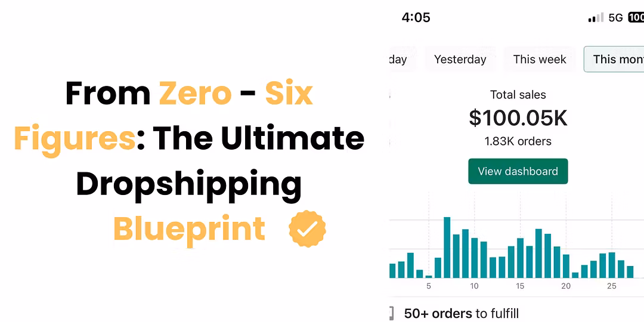Tap the 5G network indicator
644x322 pixels.
(x=615, y=18)
